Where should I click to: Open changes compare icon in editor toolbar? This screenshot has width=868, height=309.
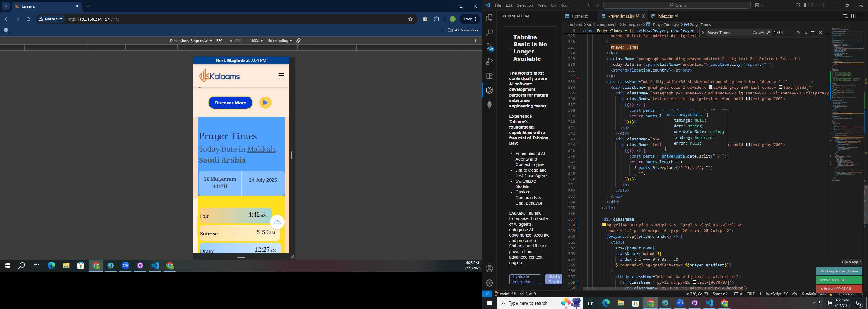pos(845,16)
